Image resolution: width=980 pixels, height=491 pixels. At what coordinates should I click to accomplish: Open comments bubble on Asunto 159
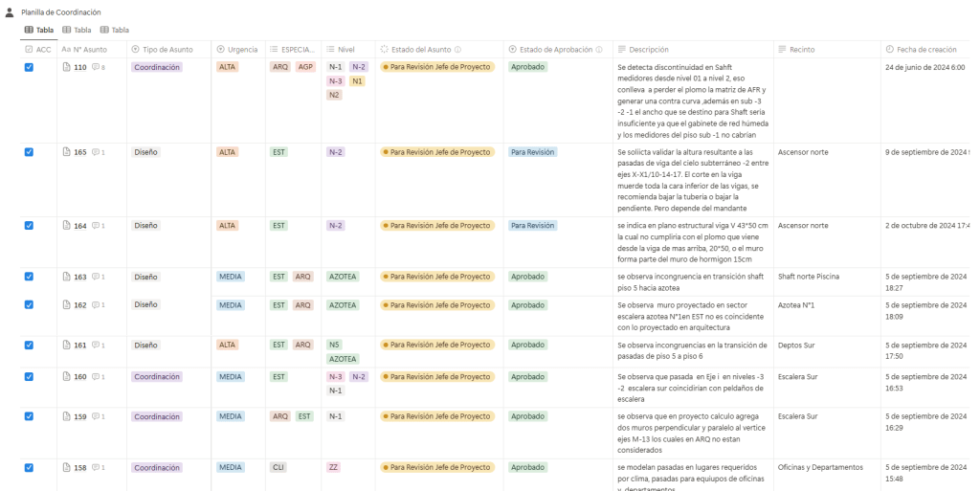click(x=96, y=416)
